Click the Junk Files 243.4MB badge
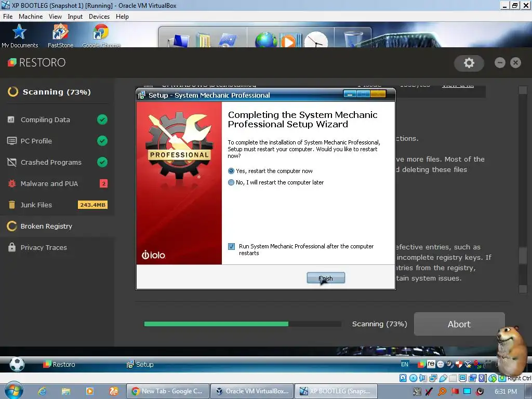 [92, 205]
